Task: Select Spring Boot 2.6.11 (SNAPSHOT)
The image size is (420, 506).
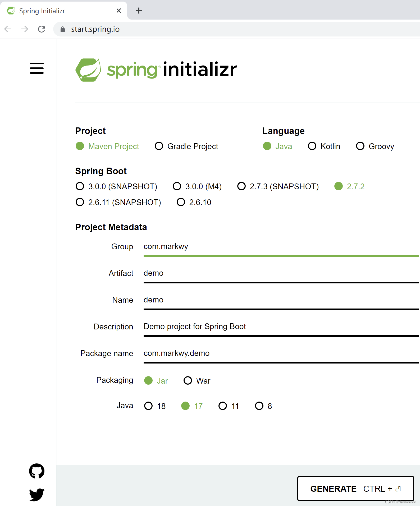Action: [x=118, y=202]
